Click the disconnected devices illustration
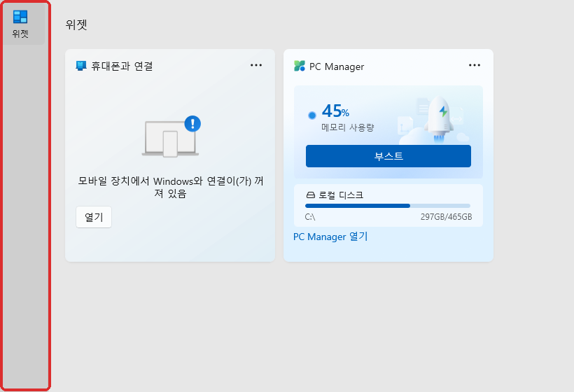This screenshot has width=574, height=392. (171, 136)
